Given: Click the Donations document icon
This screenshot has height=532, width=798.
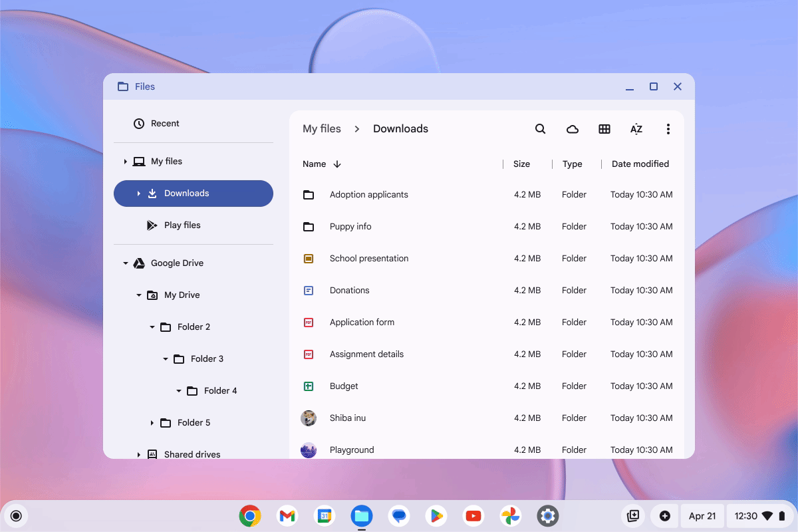Looking at the screenshot, I should [x=309, y=291].
